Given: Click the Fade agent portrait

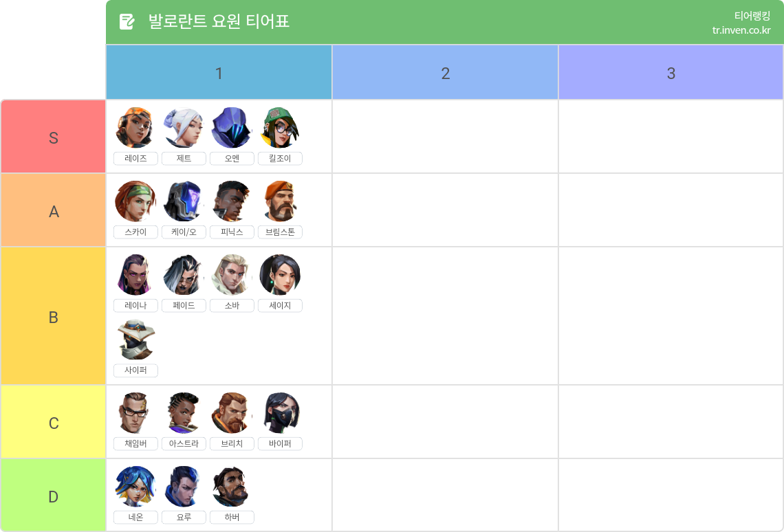Looking at the screenshot, I should [184, 275].
